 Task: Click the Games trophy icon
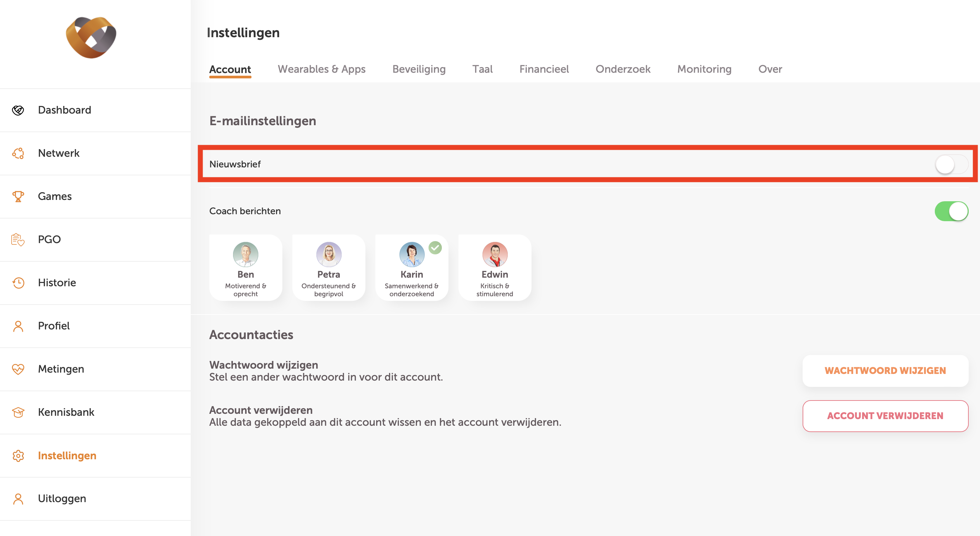[x=18, y=196]
